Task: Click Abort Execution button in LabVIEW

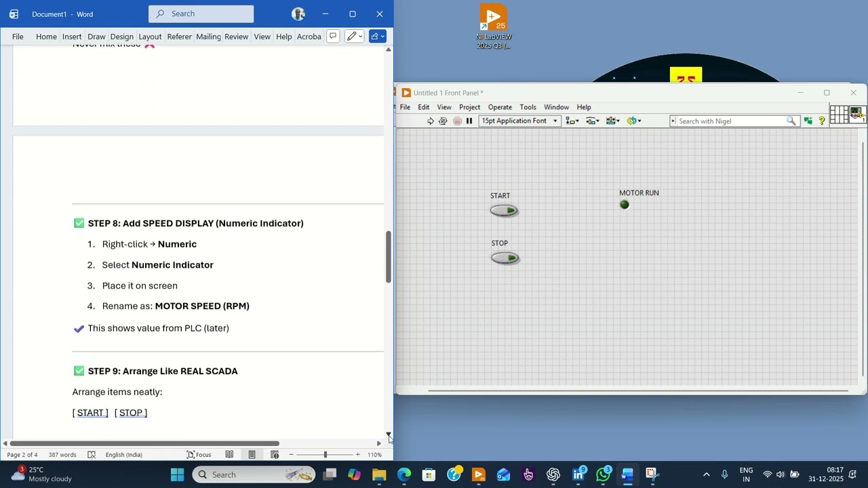Action: coord(457,121)
